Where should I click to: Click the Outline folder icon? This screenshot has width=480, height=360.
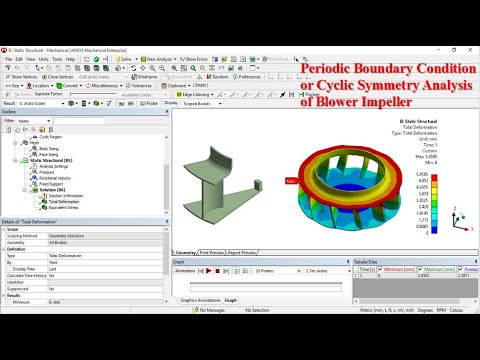[x=42, y=129]
